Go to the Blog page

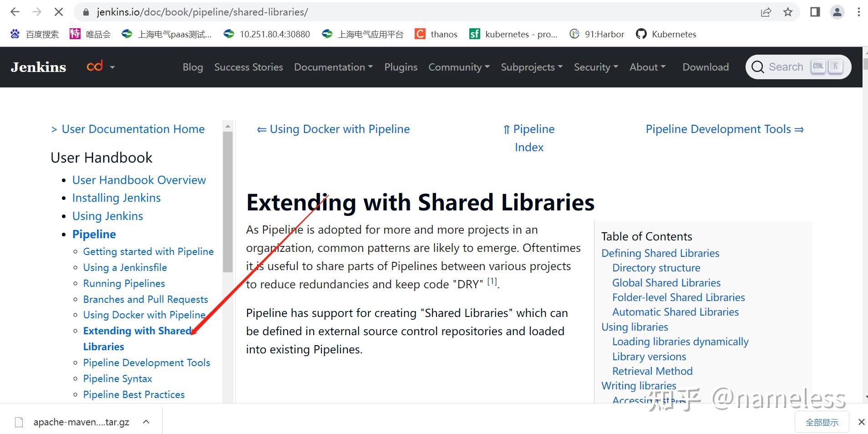[x=193, y=67]
